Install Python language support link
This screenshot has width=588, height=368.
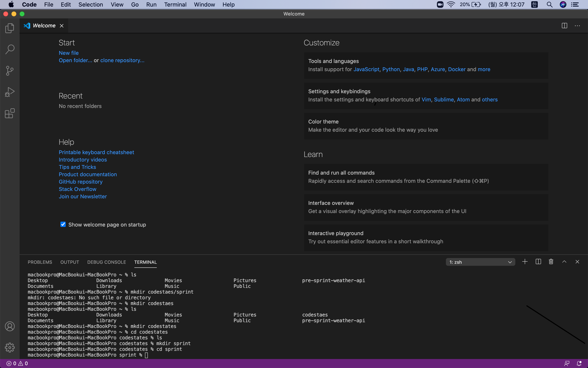(x=391, y=69)
